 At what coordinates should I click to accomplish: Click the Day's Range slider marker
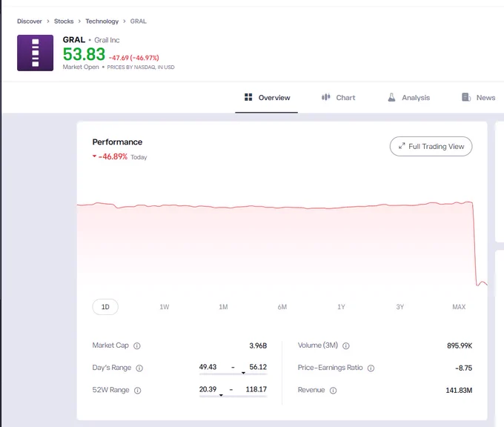[243, 374]
